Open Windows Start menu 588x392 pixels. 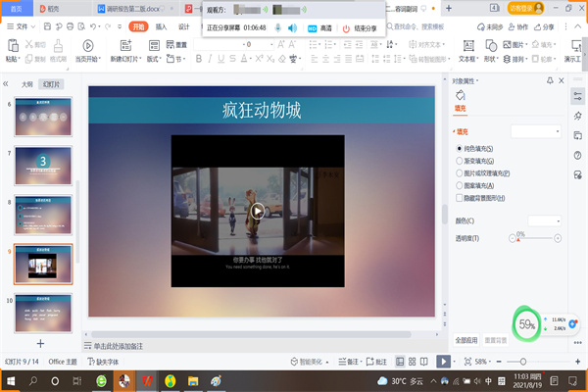coord(11,381)
